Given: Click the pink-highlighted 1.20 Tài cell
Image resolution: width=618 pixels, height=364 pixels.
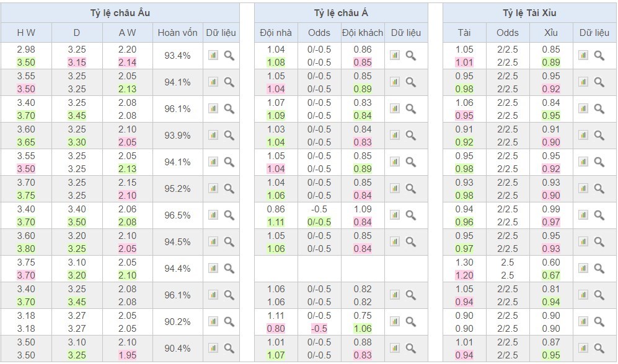Looking at the screenshot, I should pyautogui.click(x=464, y=275).
